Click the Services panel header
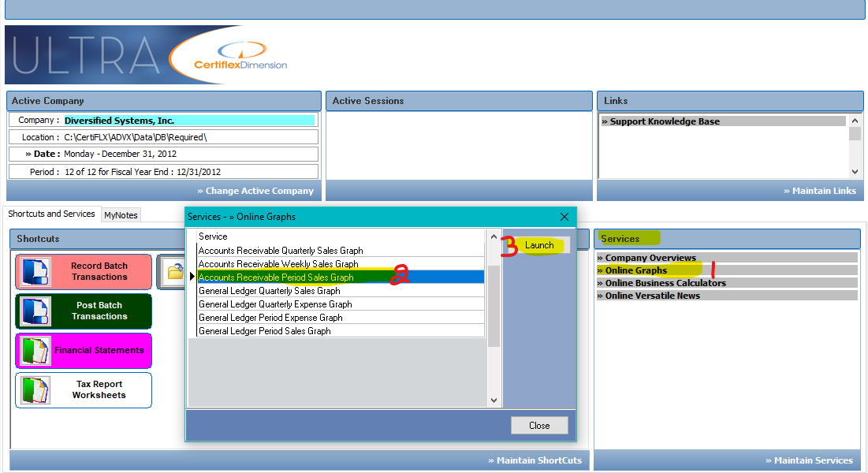Image resolution: width=868 pixels, height=473 pixels. coord(727,239)
